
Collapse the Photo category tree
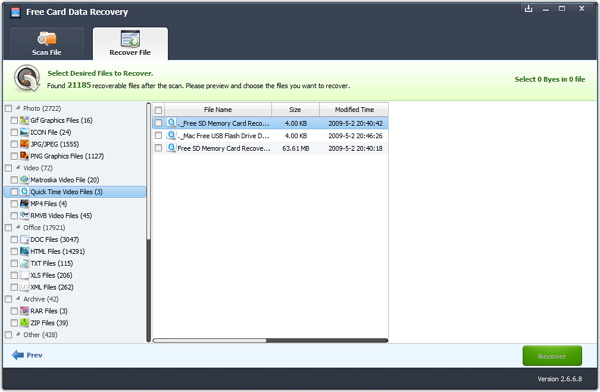[x=18, y=108]
